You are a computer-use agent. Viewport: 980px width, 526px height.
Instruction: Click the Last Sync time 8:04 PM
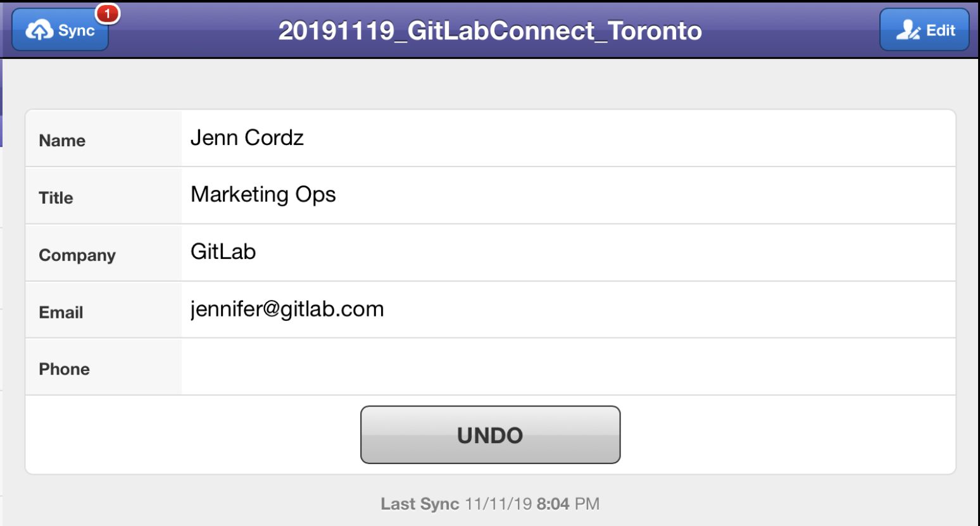[x=568, y=504]
